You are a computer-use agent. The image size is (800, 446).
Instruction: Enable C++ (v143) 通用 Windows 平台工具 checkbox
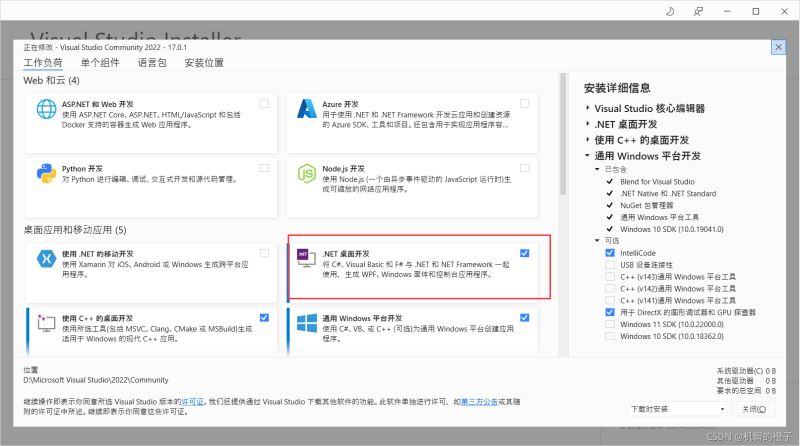610,277
